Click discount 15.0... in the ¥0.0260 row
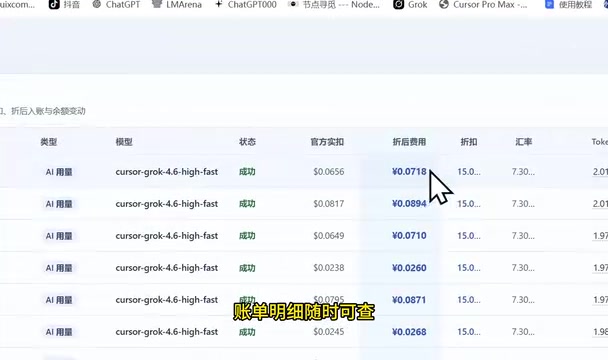The image size is (608, 360). 469,268
